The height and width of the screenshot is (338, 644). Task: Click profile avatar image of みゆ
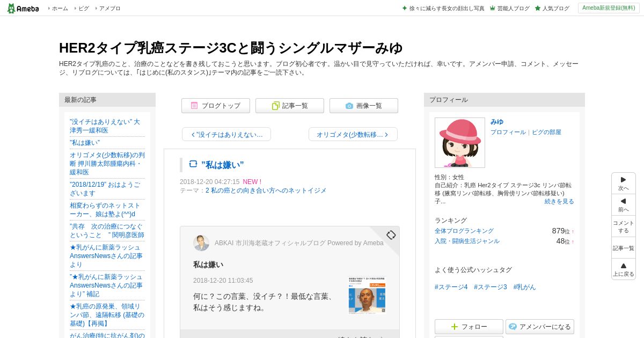tap(460, 143)
